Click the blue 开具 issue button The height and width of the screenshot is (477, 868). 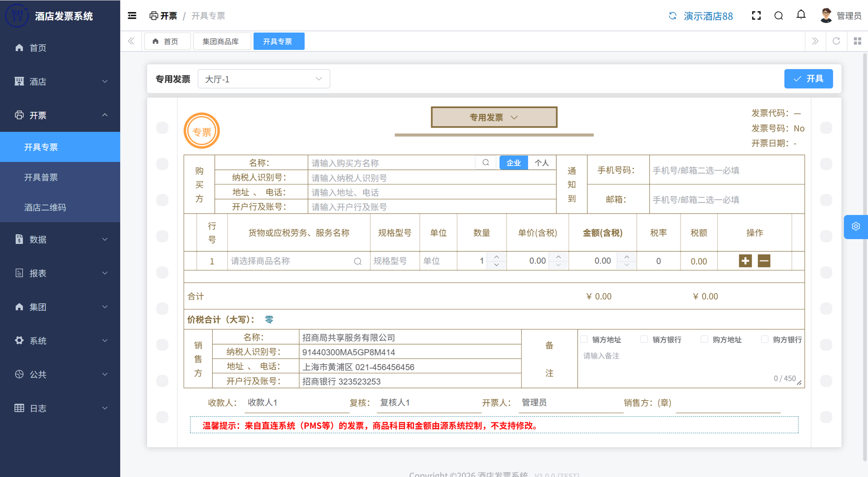tap(808, 79)
